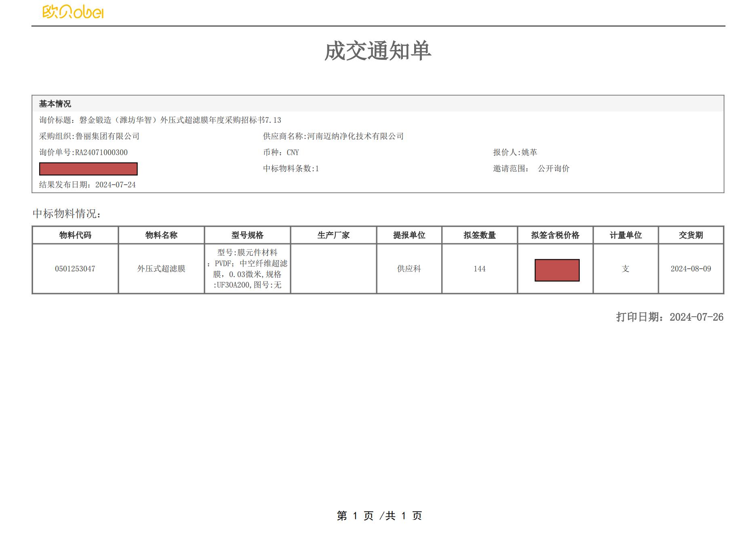Image resolution: width=756 pixels, height=534 pixels.
Task: Click the red redacted box above 结果发布日期
Action: tap(88, 169)
